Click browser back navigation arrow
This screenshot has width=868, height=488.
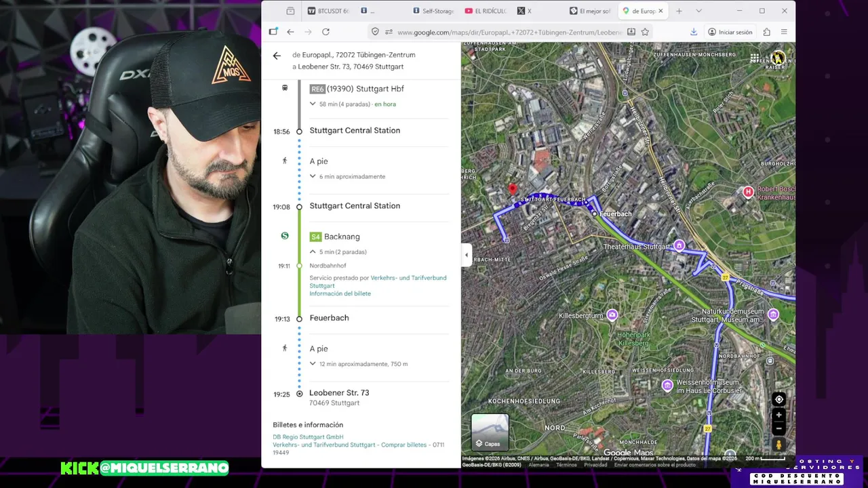pyautogui.click(x=290, y=32)
